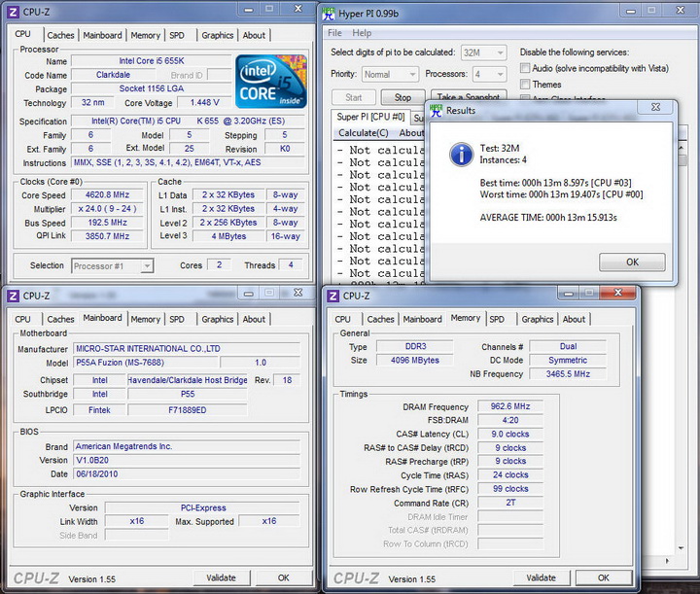Tick the Themes checkbox
This screenshot has width=700, height=594.
pos(525,85)
